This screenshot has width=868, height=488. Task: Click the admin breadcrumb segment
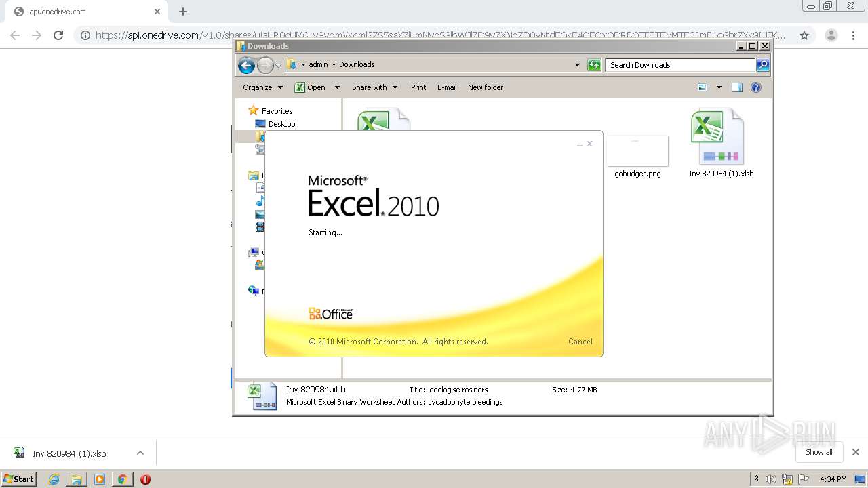318,65
